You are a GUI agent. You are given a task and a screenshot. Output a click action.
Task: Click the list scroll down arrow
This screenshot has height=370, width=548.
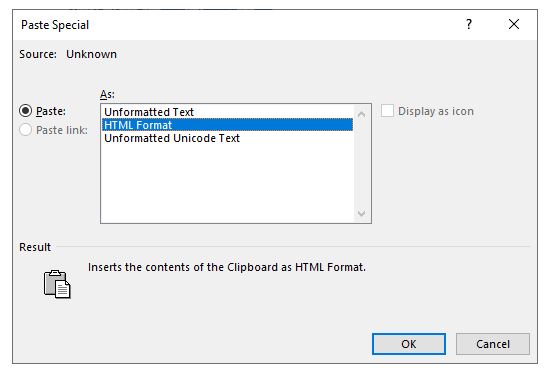[x=362, y=213]
